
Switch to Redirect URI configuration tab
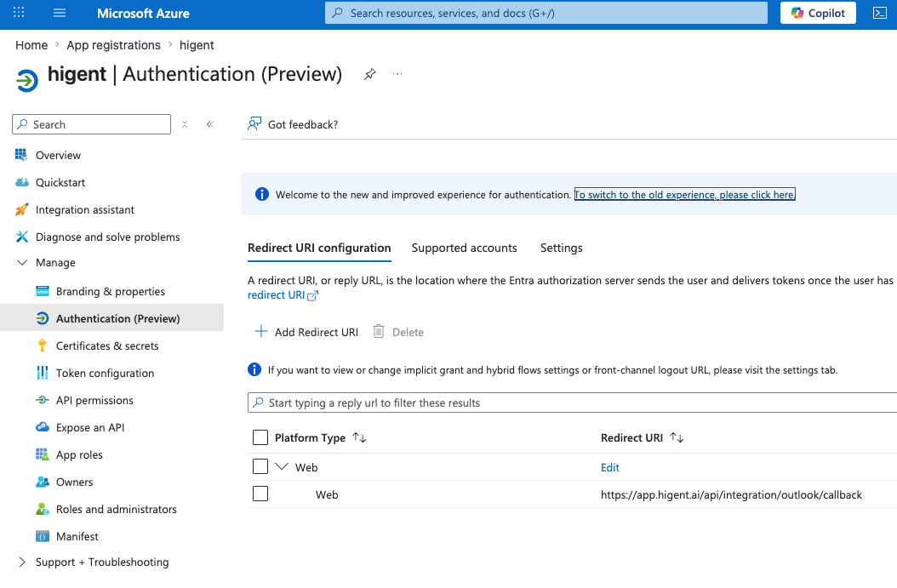pyautogui.click(x=319, y=248)
